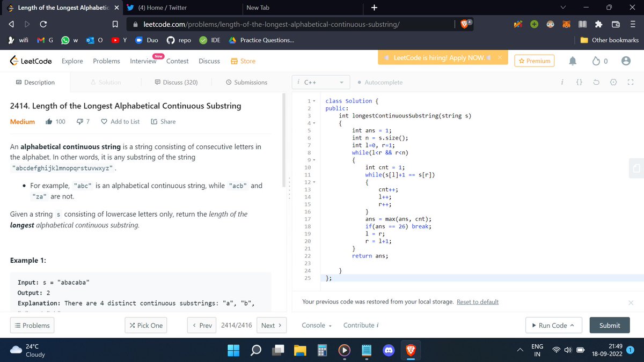Switch to the Solution tab

coord(106,83)
